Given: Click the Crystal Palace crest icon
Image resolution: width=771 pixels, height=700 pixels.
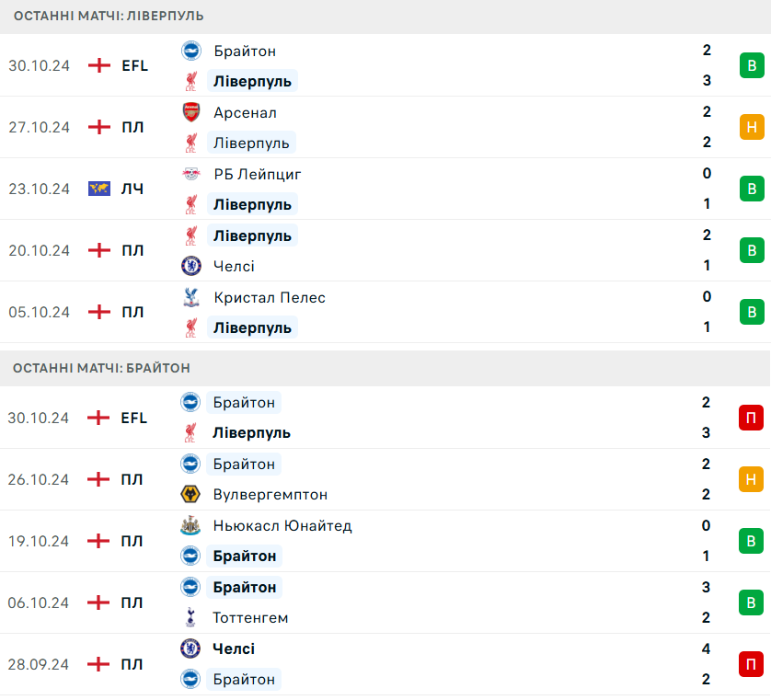Looking at the screenshot, I should (190, 297).
